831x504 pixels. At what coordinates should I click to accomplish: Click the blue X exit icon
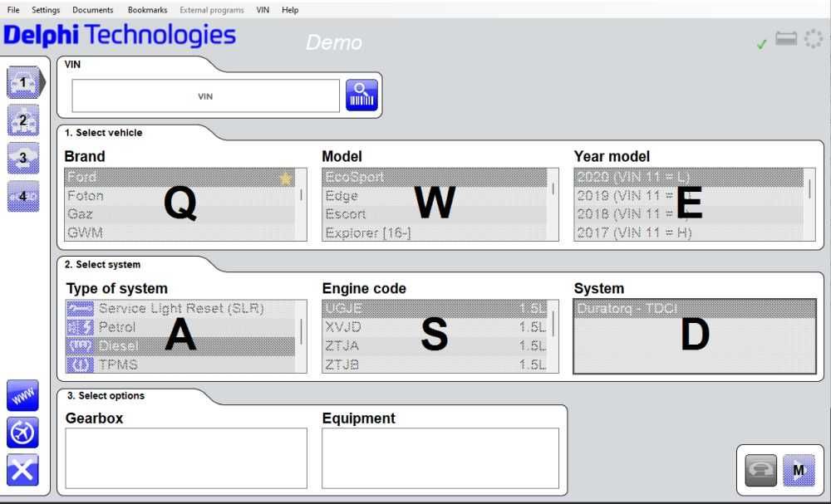click(x=22, y=470)
